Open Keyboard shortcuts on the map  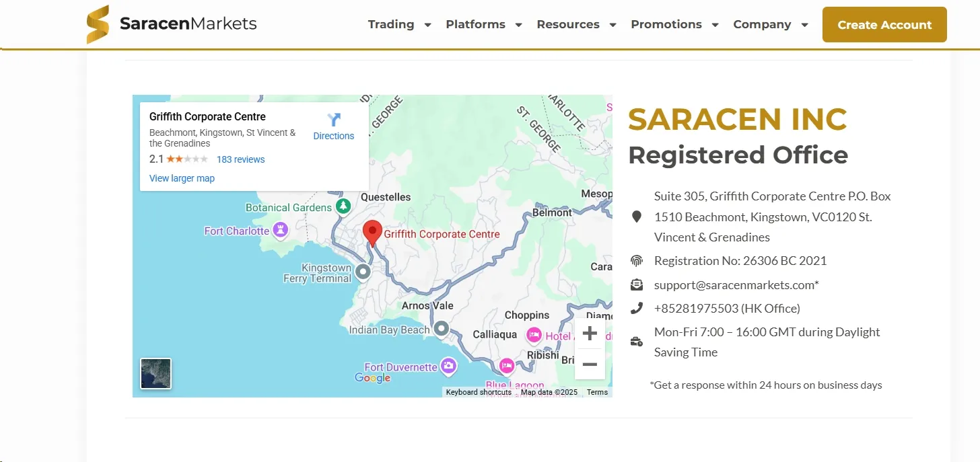point(479,392)
